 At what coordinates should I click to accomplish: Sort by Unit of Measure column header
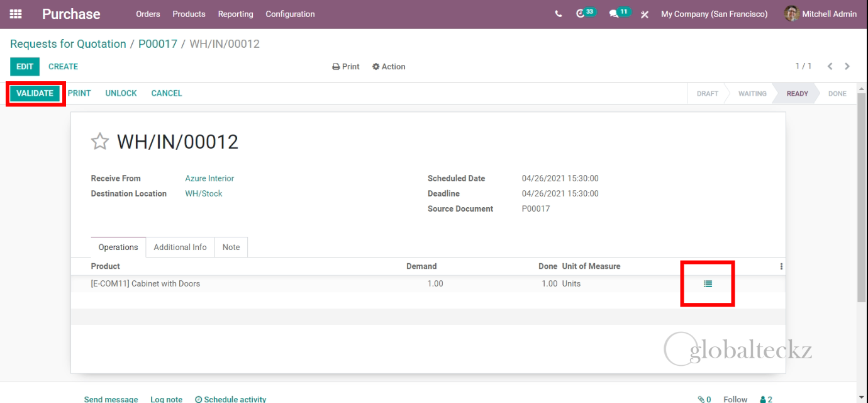[x=591, y=266]
